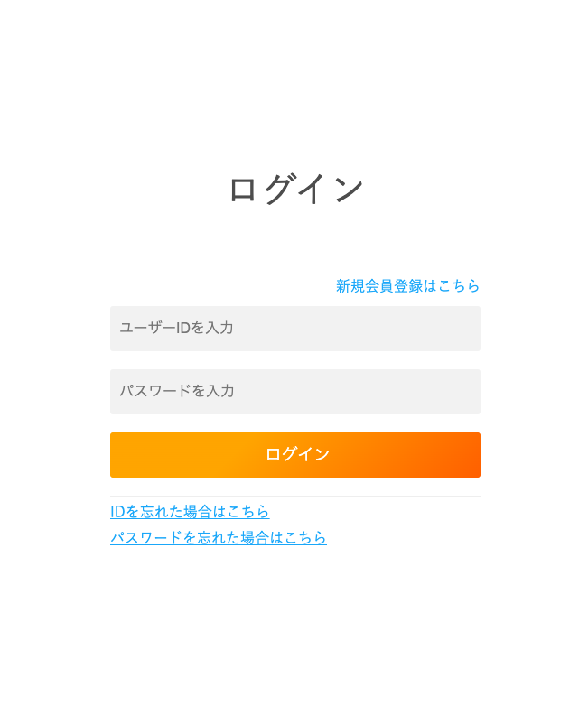Viewport: 588px width, 706px height.
Task: Place the cursor in the パスワード placeholder box
Action: tap(295, 392)
